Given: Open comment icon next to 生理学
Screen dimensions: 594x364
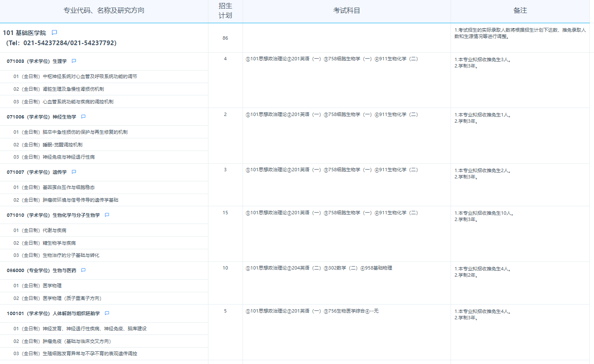Looking at the screenshot, I should (74, 61).
